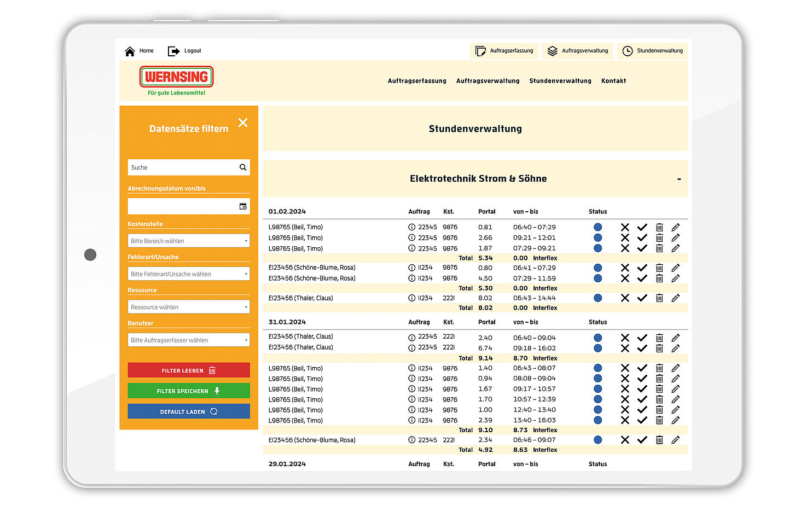Click status dot of 09:21 – 12:01 entry
Viewport: 812px width, 511px height.
(x=598, y=237)
